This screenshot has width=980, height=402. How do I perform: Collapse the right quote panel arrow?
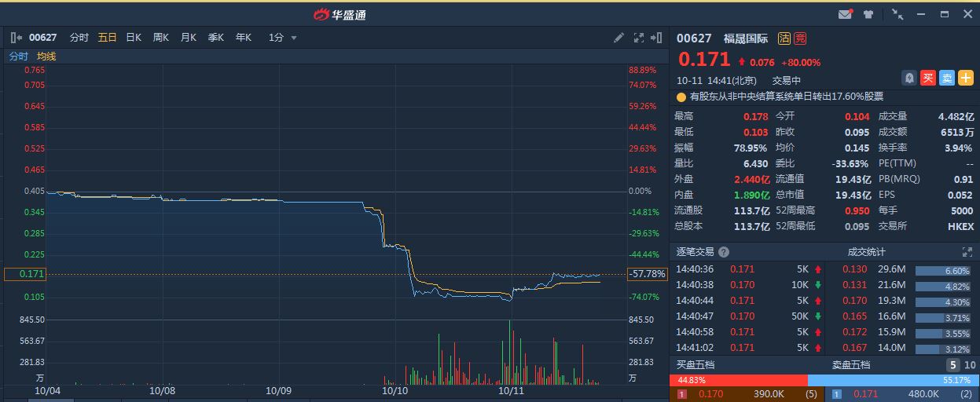[657, 37]
